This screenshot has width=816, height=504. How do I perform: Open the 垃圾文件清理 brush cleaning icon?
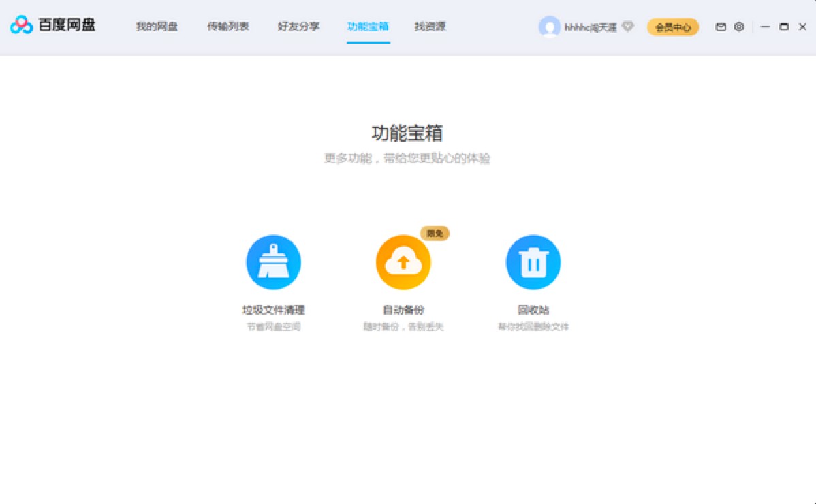click(x=273, y=262)
